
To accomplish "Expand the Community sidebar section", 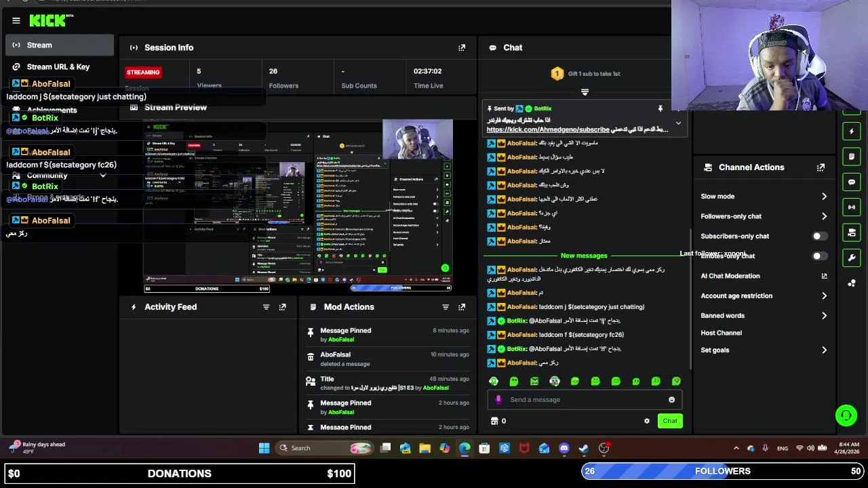I will [x=60, y=176].
